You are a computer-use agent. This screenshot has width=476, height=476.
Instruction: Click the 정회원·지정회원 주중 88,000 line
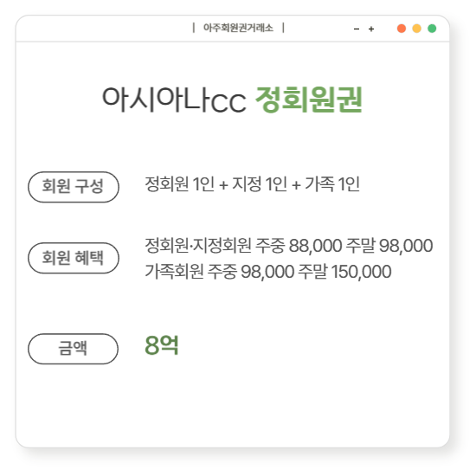click(243, 245)
